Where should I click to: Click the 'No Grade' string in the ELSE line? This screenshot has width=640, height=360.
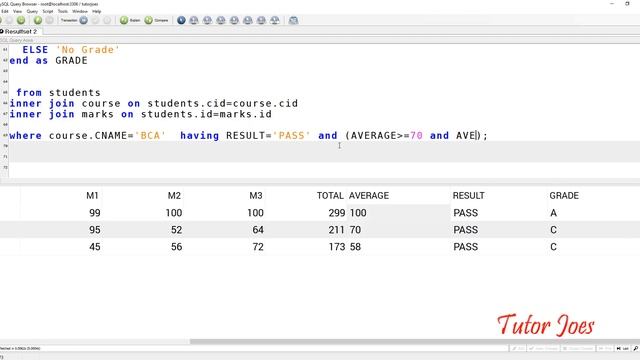click(87, 50)
